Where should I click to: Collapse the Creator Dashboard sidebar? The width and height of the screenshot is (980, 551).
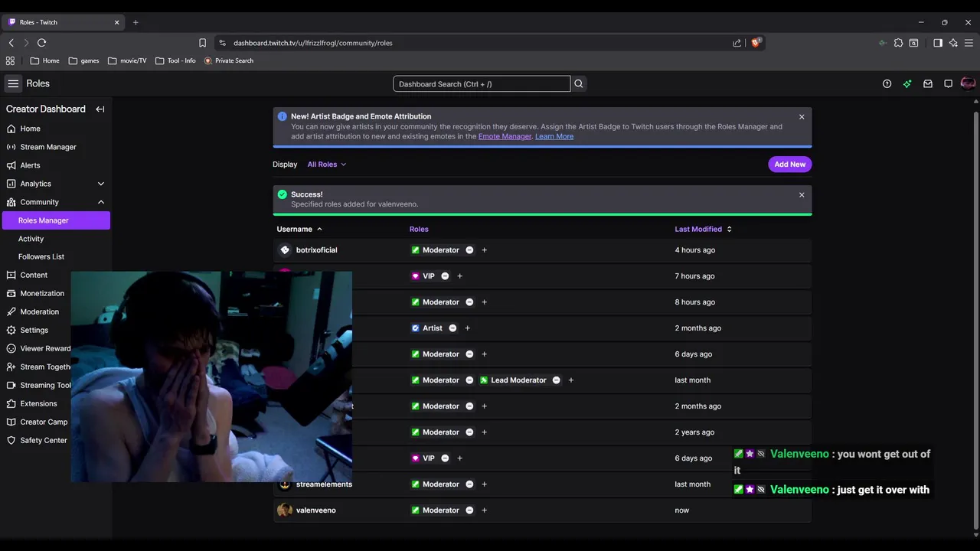[x=100, y=109]
